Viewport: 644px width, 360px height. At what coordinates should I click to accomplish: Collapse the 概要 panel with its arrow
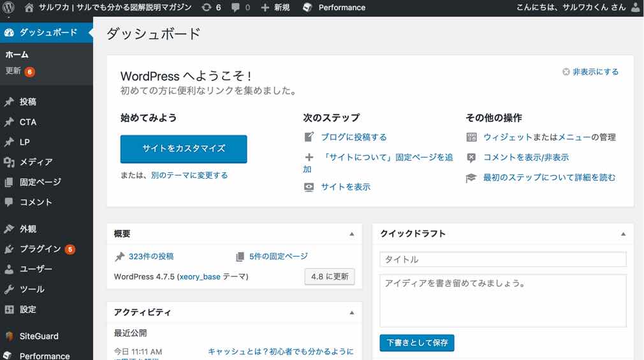coord(352,234)
